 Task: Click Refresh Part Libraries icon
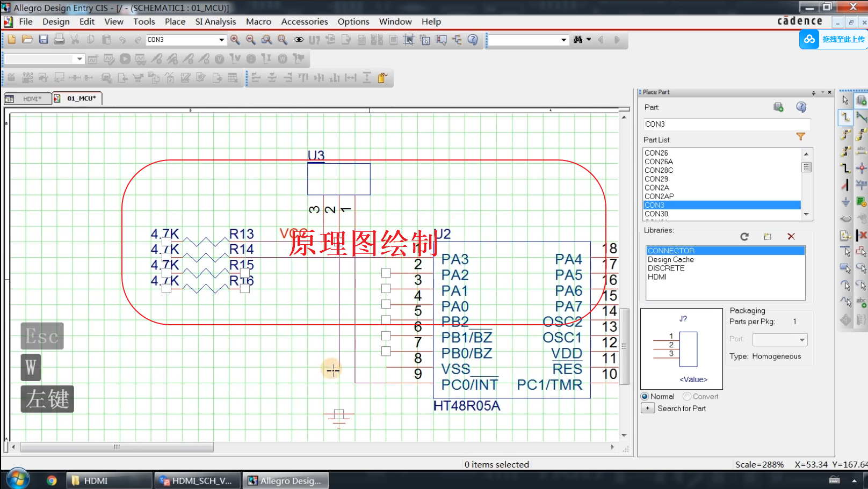tap(744, 237)
